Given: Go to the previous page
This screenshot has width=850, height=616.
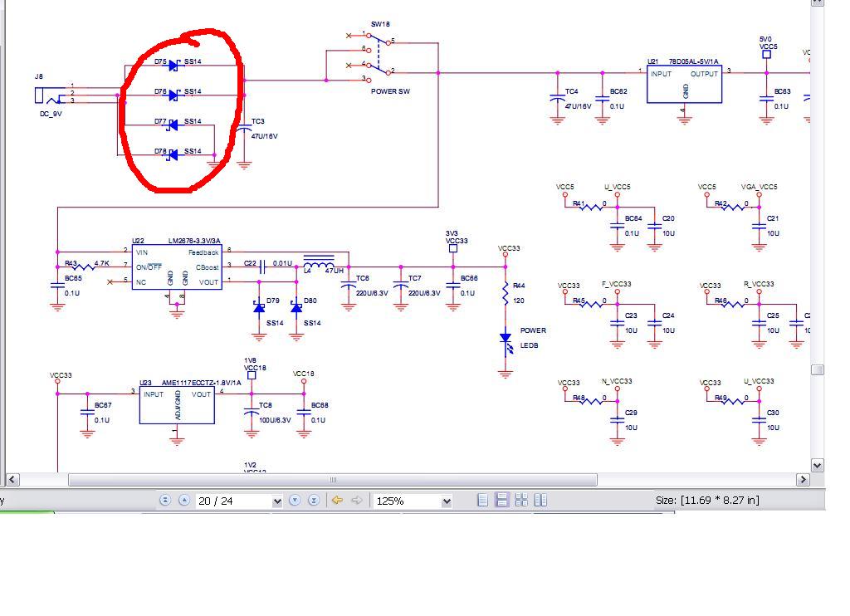Looking at the screenshot, I should (184, 501).
